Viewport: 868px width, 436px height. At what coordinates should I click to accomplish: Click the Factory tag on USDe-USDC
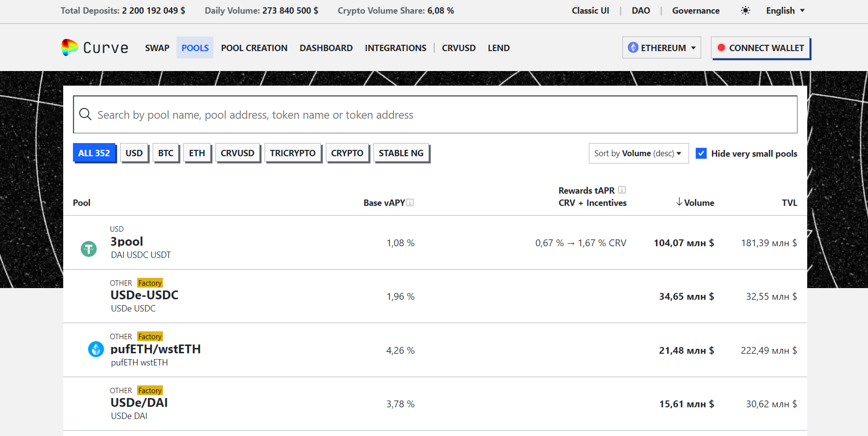coord(150,283)
